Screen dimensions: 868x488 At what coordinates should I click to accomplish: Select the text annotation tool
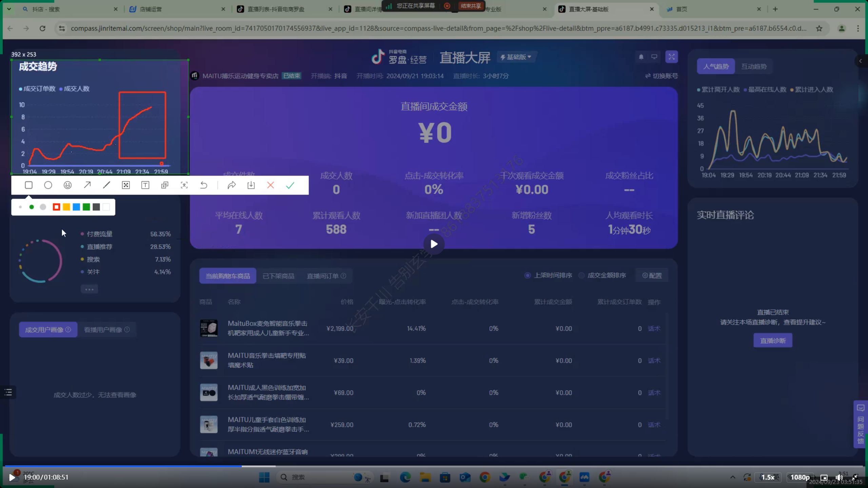click(x=145, y=185)
